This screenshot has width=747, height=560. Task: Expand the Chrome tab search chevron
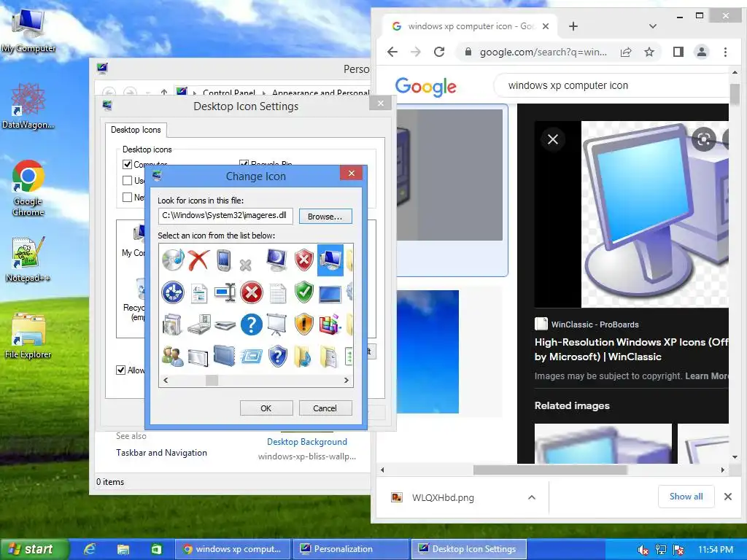coord(653,26)
